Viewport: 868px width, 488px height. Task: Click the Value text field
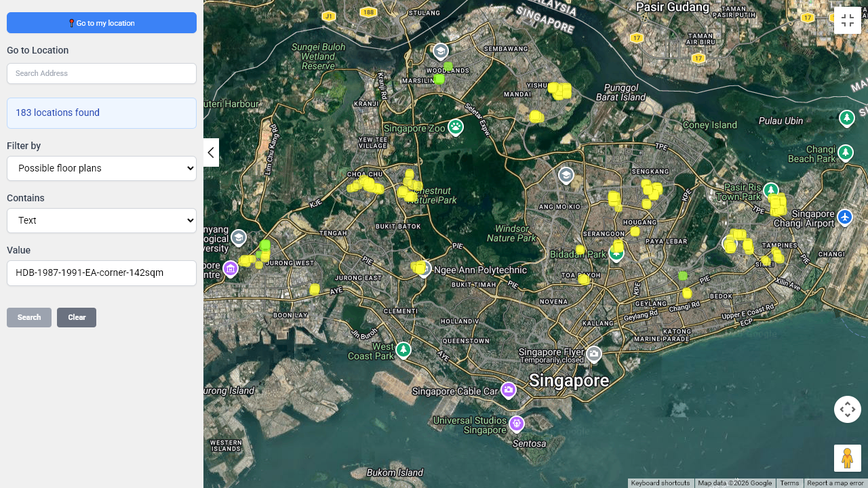[x=102, y=272]
